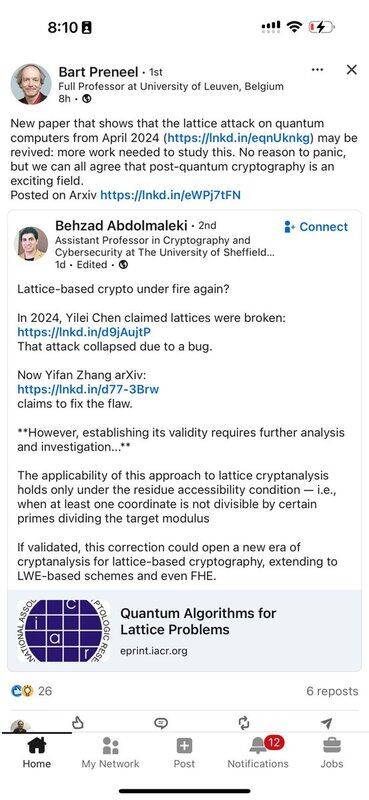Tap the Send paper plane icon

(327, 722)
